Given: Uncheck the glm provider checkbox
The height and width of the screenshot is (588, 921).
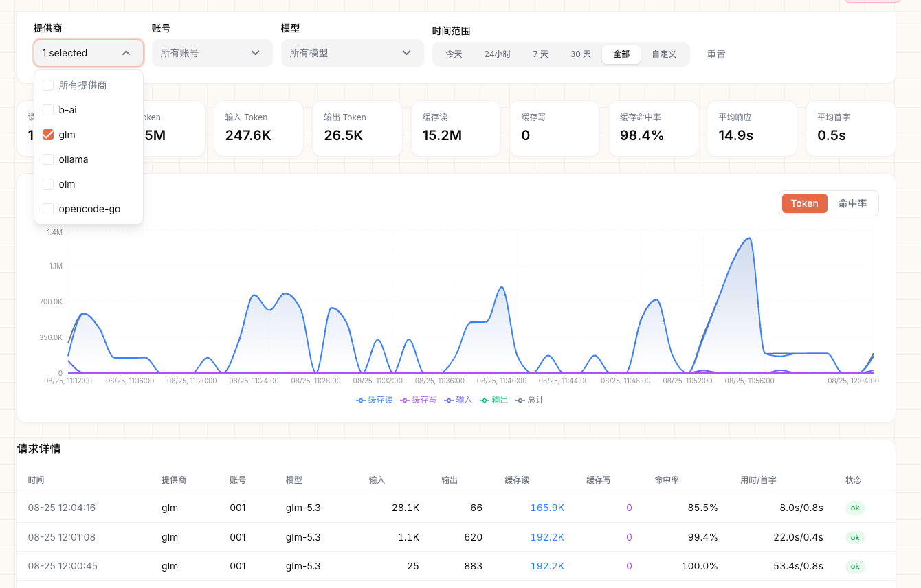Looking at the screenshot, I should coord(48,135).
